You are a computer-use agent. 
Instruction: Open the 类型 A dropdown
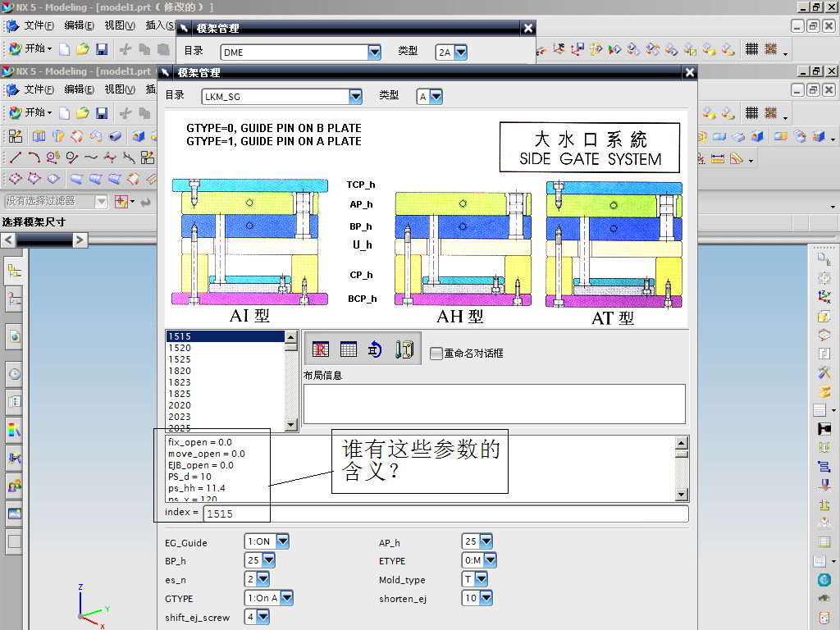coord(436,97)
